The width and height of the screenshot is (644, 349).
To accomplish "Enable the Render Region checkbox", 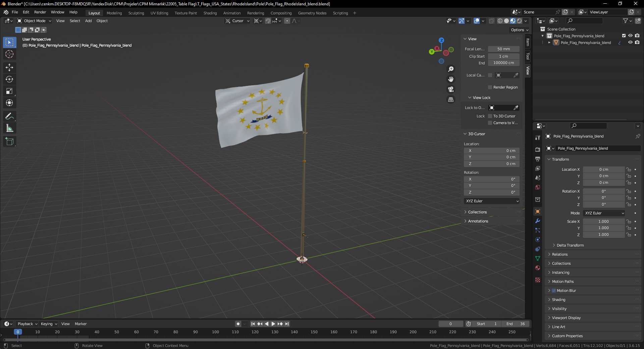I will point(490,87).
